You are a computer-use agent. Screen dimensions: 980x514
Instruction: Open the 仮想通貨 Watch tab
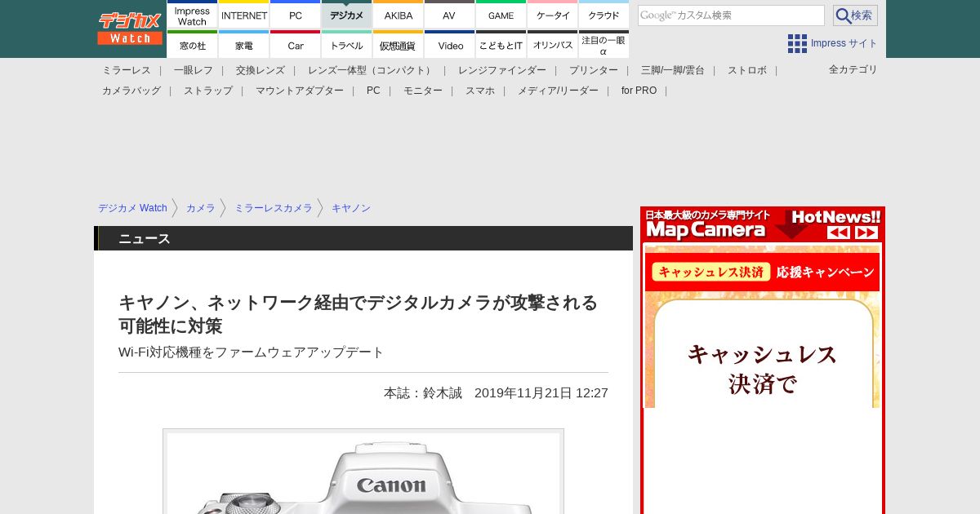(399, 44)
